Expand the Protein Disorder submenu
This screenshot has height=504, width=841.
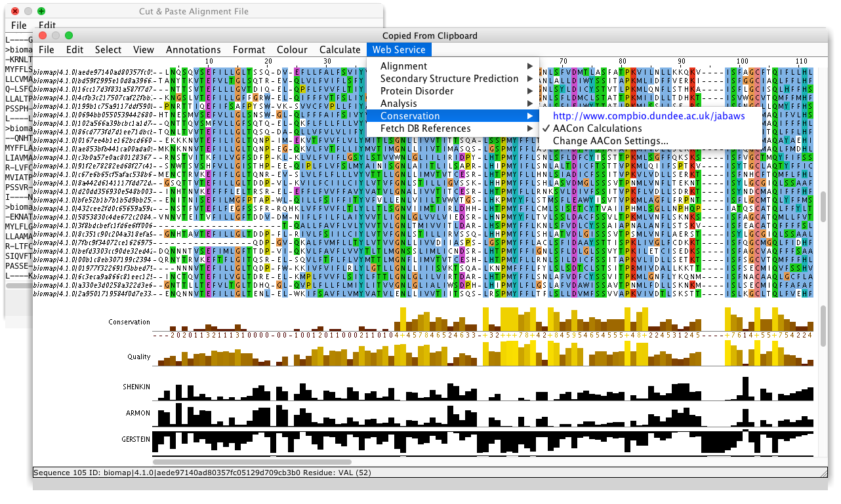(x=417, y=91)
